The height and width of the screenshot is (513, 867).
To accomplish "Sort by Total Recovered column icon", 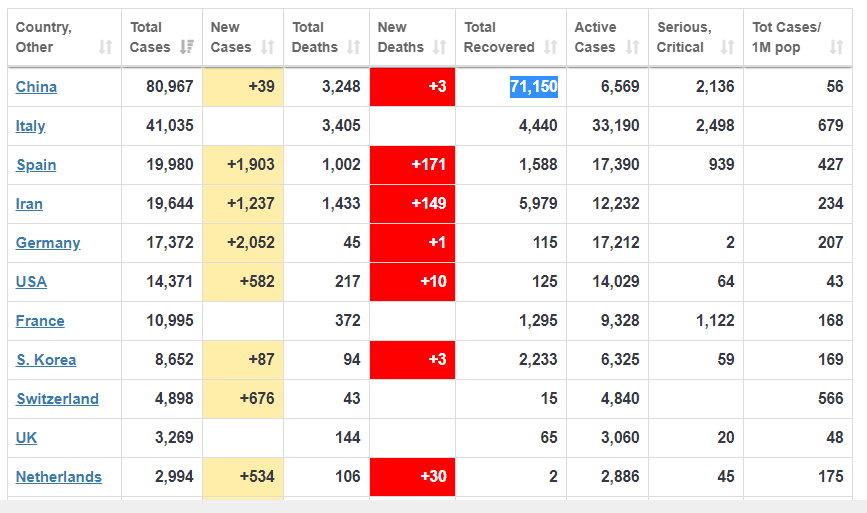I will pyautogui.click(x=550, y=48).
